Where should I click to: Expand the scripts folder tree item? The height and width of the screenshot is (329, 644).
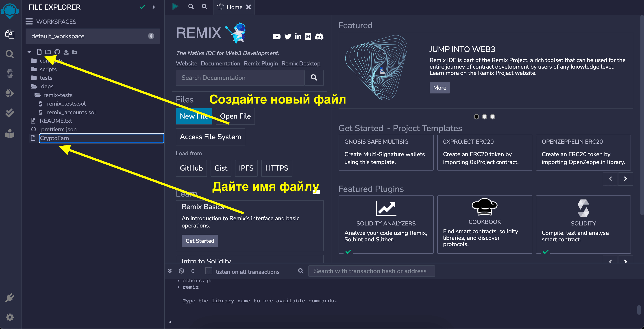[48, 69]
